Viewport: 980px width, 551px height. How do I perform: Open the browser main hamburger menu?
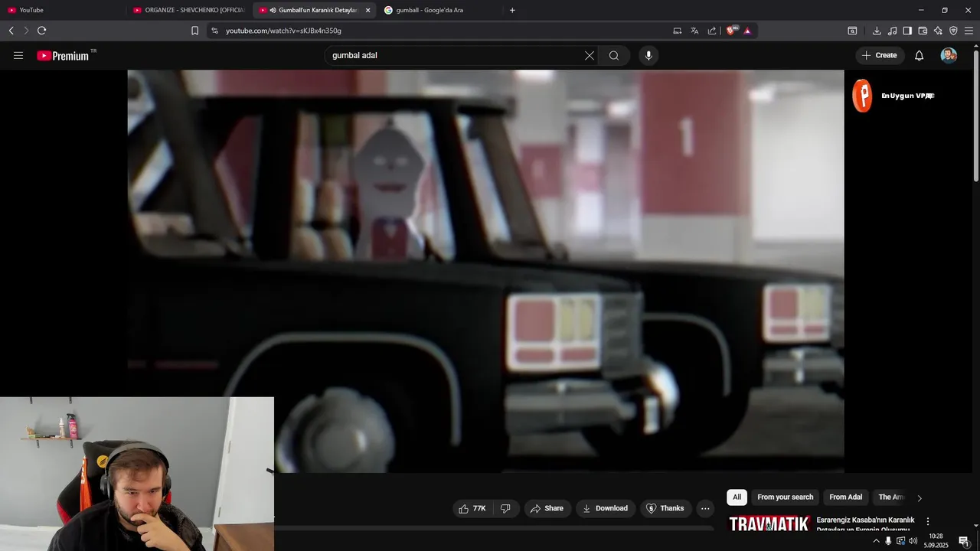pos(969,31)
